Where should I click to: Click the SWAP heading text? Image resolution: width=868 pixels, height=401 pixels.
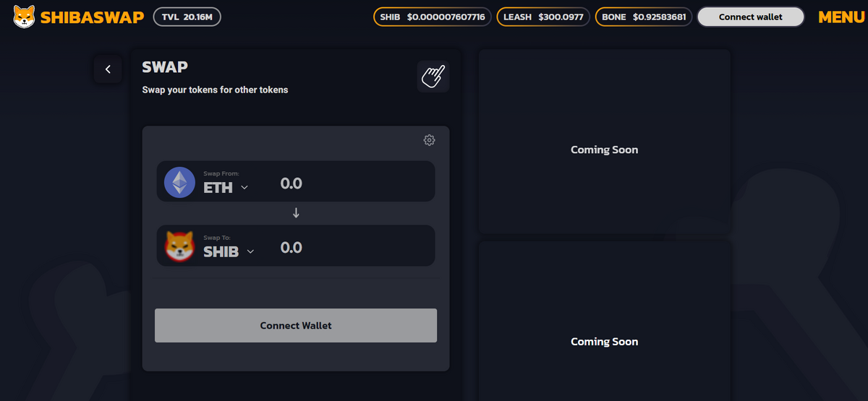click(x=165, y=67)
